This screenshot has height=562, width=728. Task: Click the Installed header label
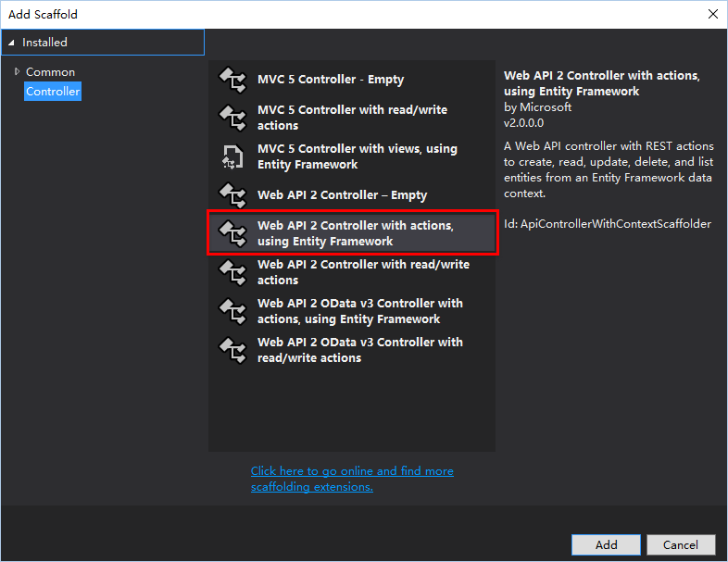(x=44, y=43)
